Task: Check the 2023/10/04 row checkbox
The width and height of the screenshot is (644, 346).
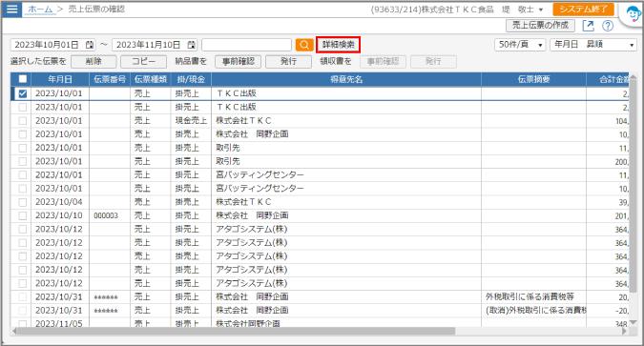Action: click(23, 202)
